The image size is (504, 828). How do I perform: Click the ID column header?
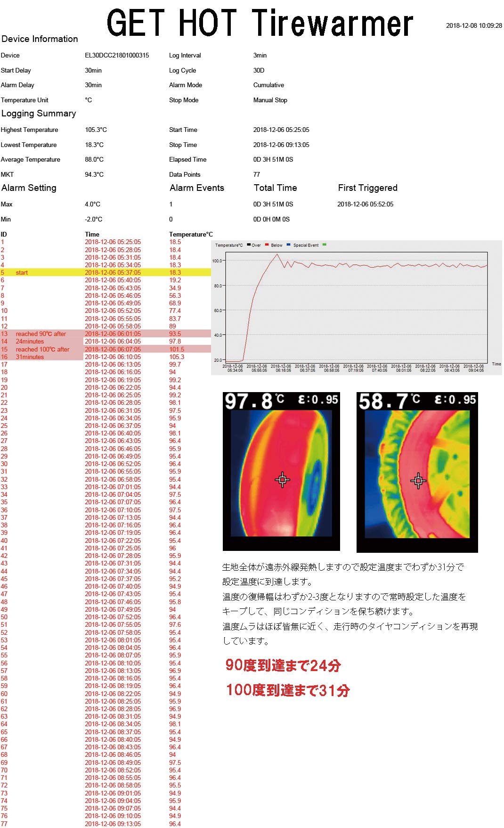[x=4, y=234]
